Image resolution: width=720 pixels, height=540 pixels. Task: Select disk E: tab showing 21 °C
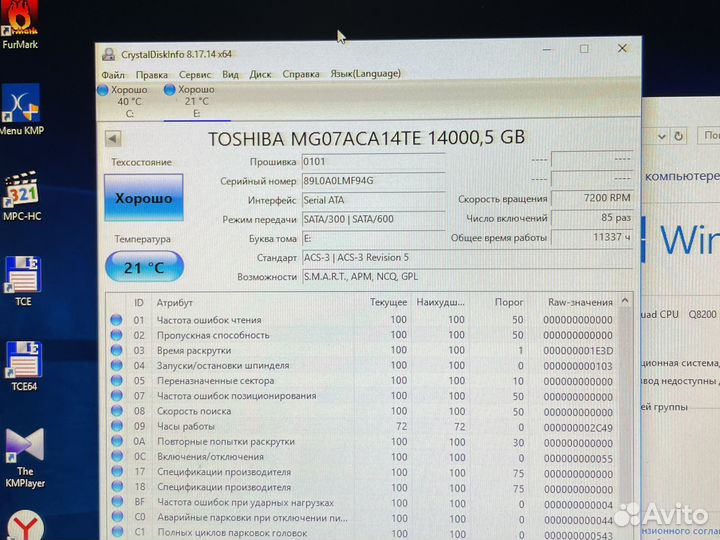tap(195, 101)
